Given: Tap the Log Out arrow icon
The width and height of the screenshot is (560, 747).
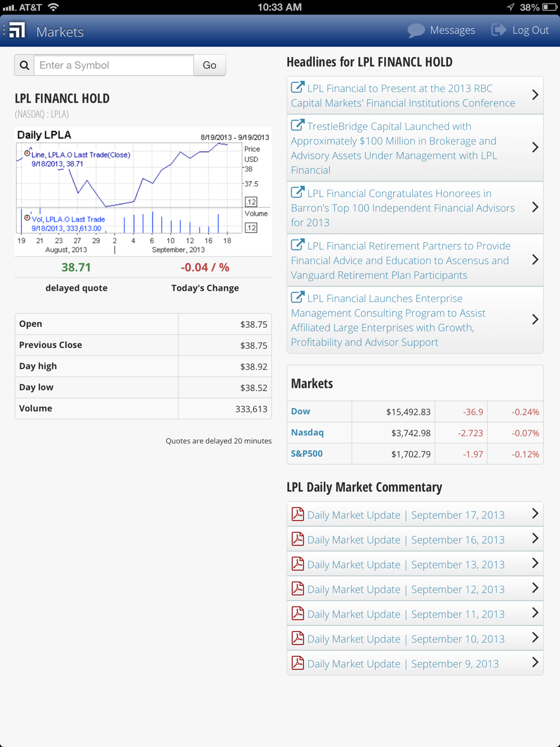Looking at the screenshot, I should (x=498, y=30).
